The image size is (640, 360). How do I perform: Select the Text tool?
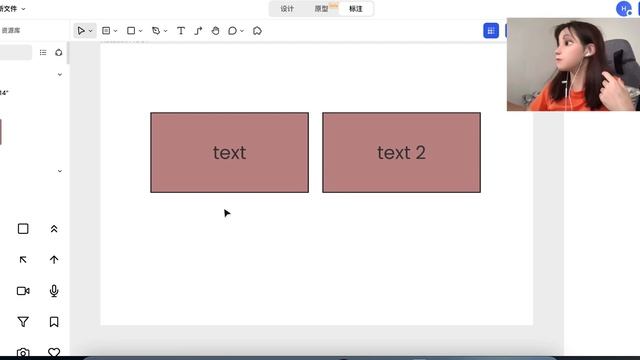181,31
